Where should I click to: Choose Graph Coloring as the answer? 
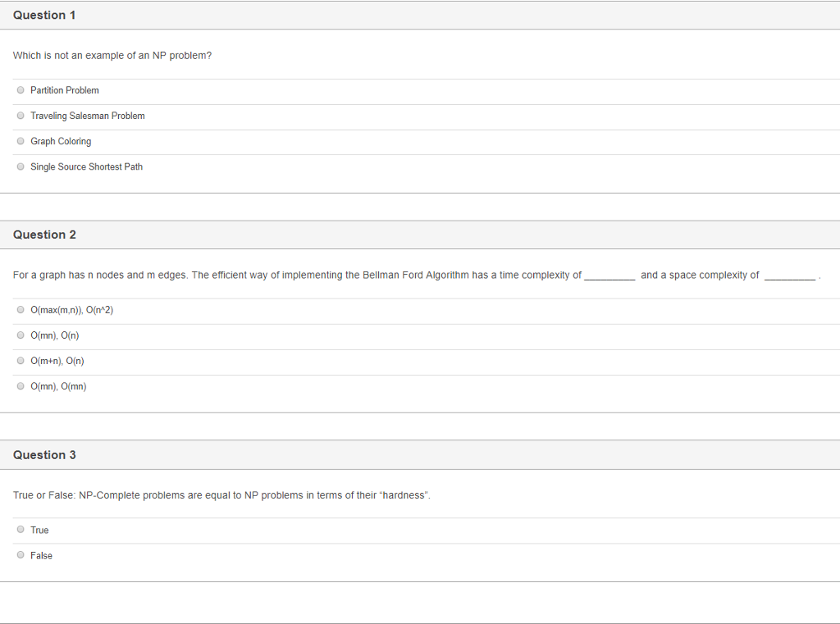tap(20, 140)
